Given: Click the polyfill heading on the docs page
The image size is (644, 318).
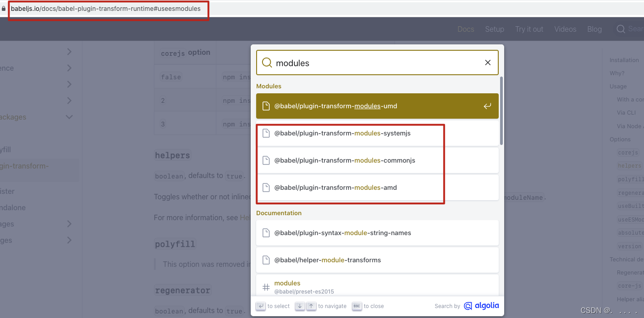Looking at the screenshot, I should 175,244.
